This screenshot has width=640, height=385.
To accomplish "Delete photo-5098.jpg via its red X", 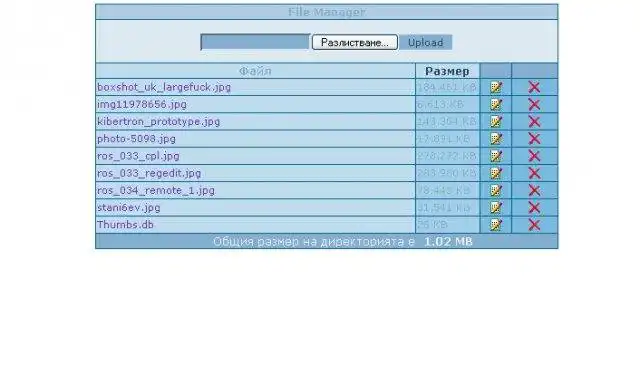I will point(534,138).
